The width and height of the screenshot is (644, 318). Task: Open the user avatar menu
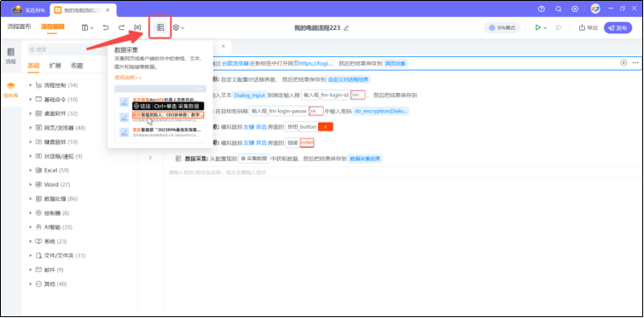[x=595, y=9]
